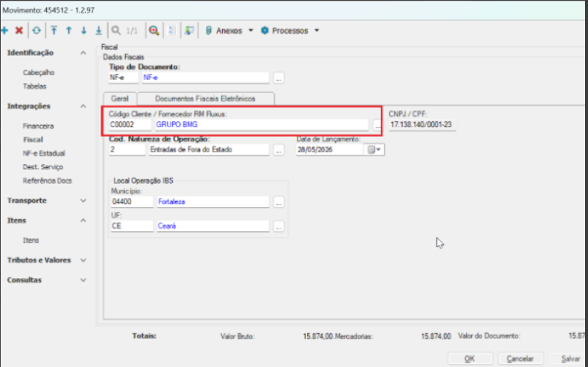Click the magnifier with red zoom icon
This screenshot has height=367, width=588.
(154, 30)
